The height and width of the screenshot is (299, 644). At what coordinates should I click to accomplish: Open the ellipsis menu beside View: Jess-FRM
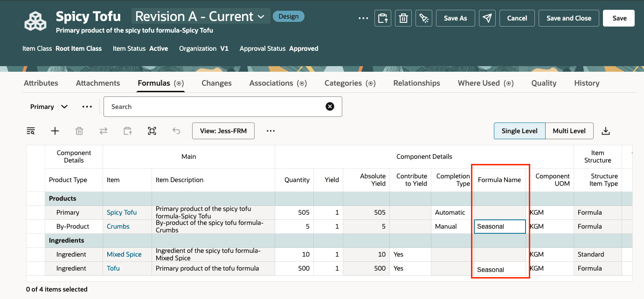270,131
